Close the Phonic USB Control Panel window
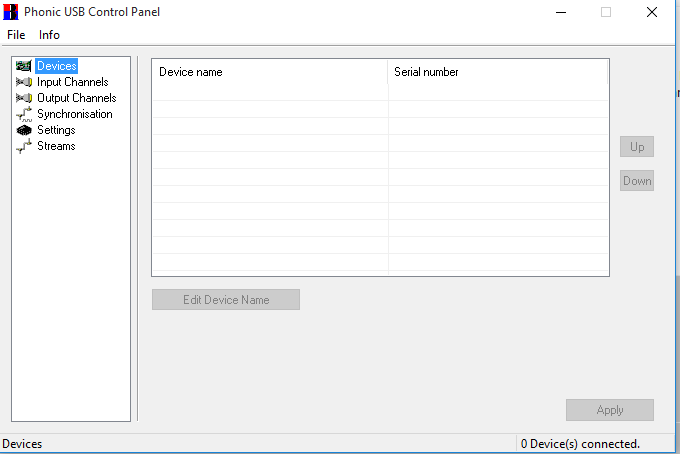 [x=652, y=12]
